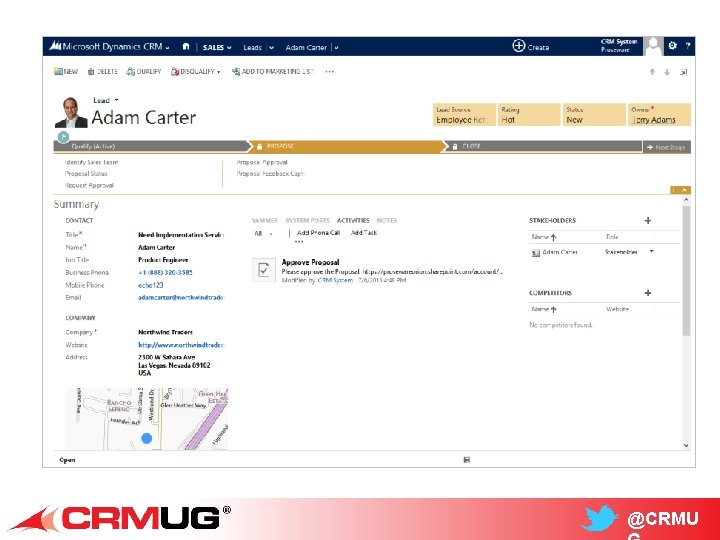Select the Qualify (Active) stage
Image resolution: width=720 pixels, height=540 pixels.
point(151,146)
